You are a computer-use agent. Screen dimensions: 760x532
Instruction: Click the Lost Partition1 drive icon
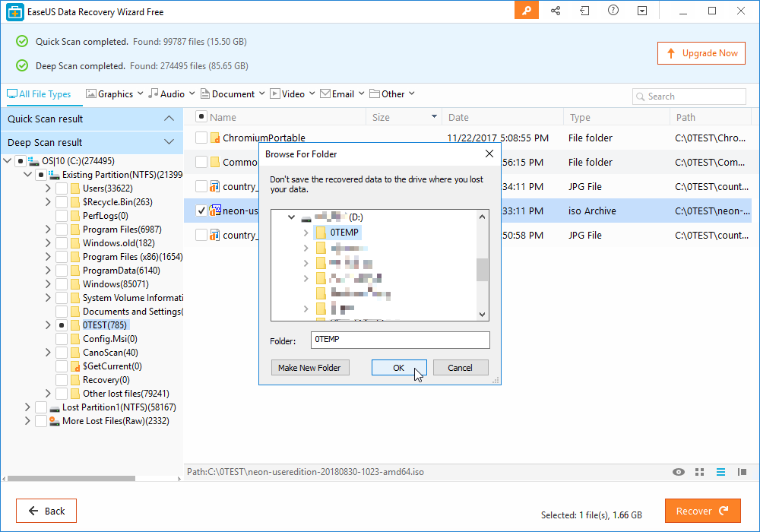tap(55, 407)
